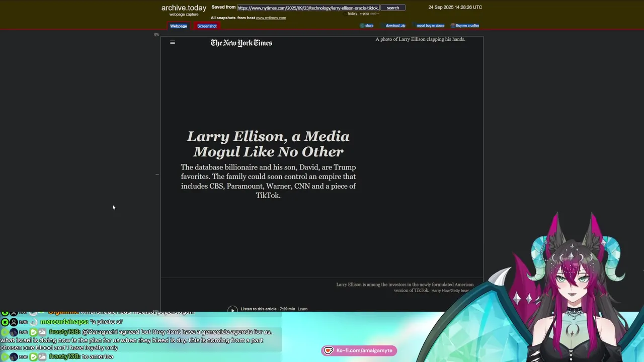
Task: Click the green K badge beside mercurialnaps
Action: click(5, 322)
